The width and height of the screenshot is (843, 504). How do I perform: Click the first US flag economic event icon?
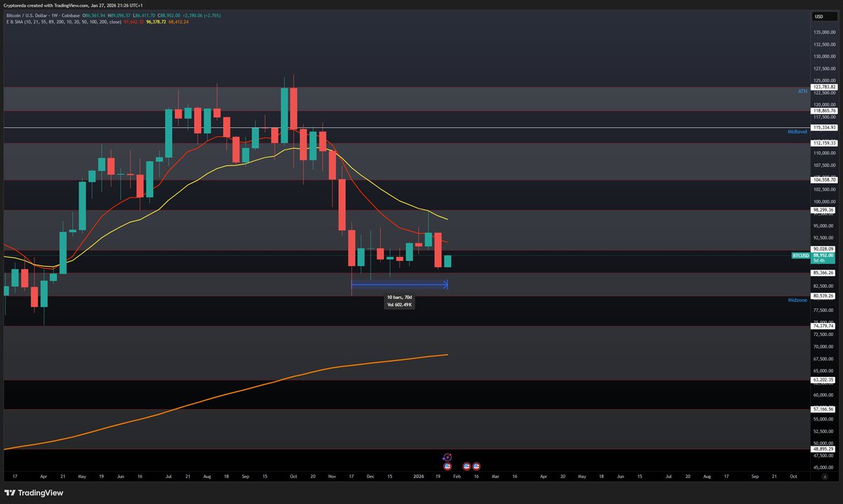click(447, 466)
